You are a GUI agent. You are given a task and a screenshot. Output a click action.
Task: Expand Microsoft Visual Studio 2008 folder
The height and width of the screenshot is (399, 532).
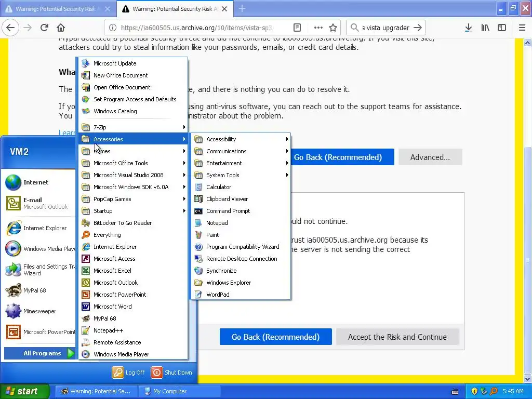tap(134, 175)
